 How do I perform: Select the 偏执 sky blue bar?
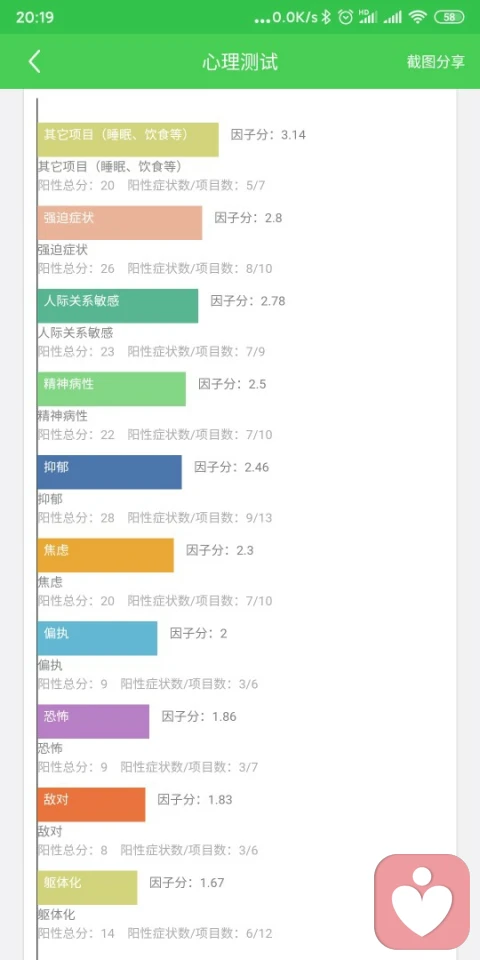pyautogui.click(x=97, y=638)
